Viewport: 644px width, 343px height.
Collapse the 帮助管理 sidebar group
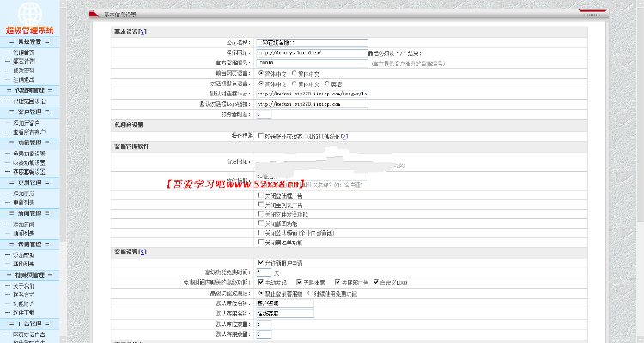click(29, 244)
